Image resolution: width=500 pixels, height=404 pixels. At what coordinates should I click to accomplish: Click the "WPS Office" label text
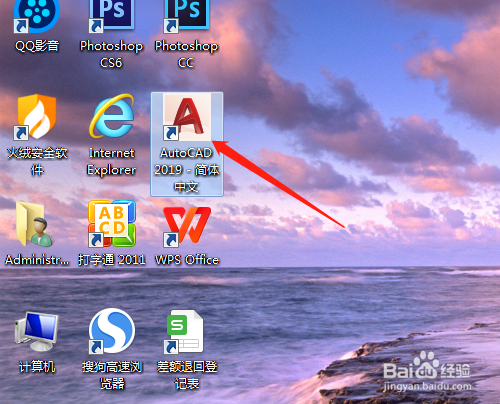(x=187, y=260)
